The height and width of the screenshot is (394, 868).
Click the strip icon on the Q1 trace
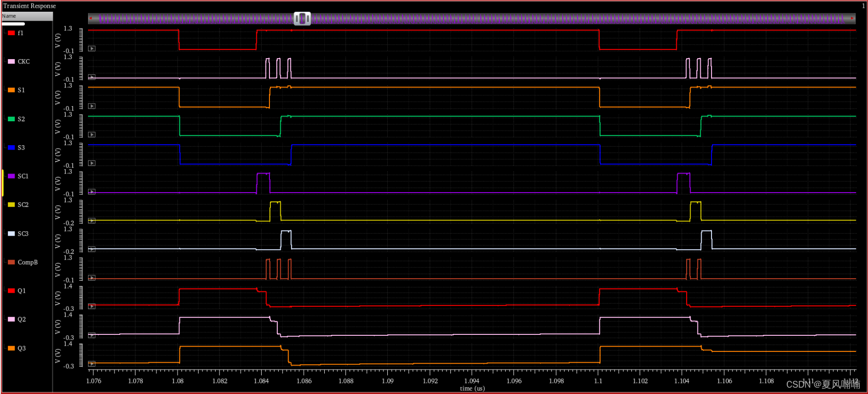(91, 306)
